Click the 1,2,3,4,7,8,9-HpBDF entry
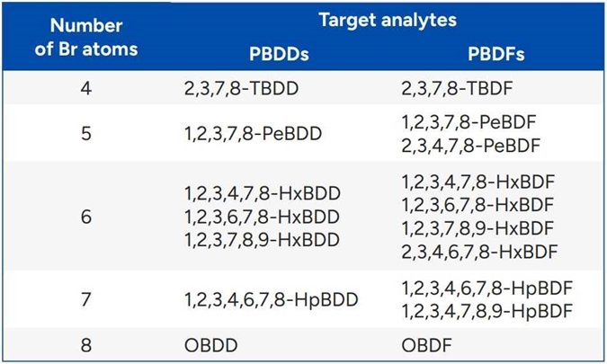The height and width of the screenshot is (364, 607). (x=486, y=311)
